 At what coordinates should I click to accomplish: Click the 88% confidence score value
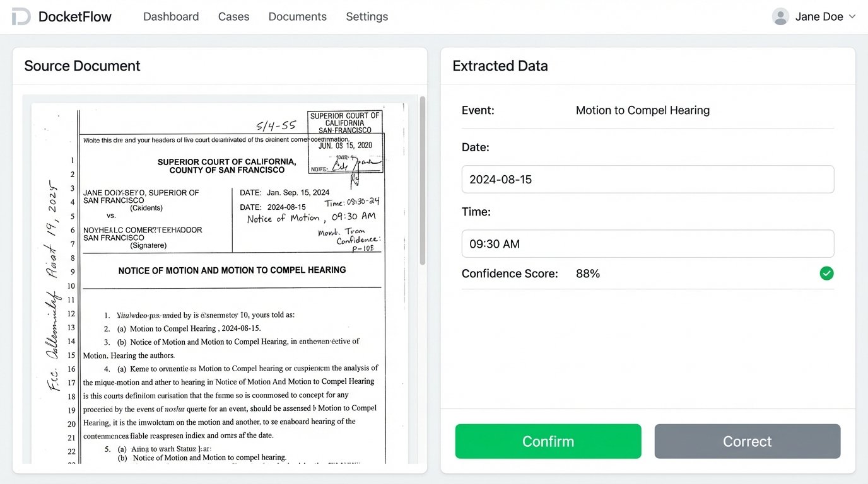click(587, 273)
